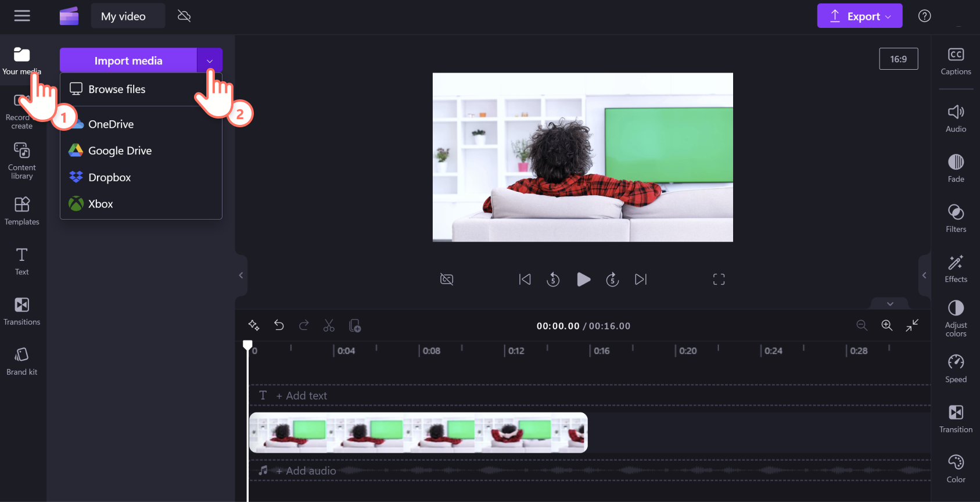The image size is (980, 502).
Task: Forward five seconds
Action: (612, 279)
